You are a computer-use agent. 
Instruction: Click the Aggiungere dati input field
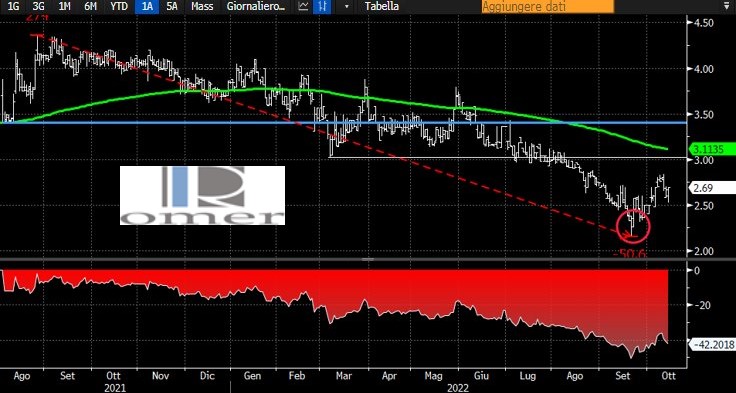pos(547,7)
